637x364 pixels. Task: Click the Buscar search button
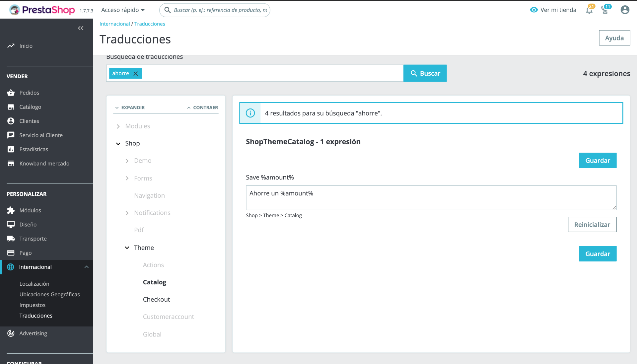click(x=425, y=73)
